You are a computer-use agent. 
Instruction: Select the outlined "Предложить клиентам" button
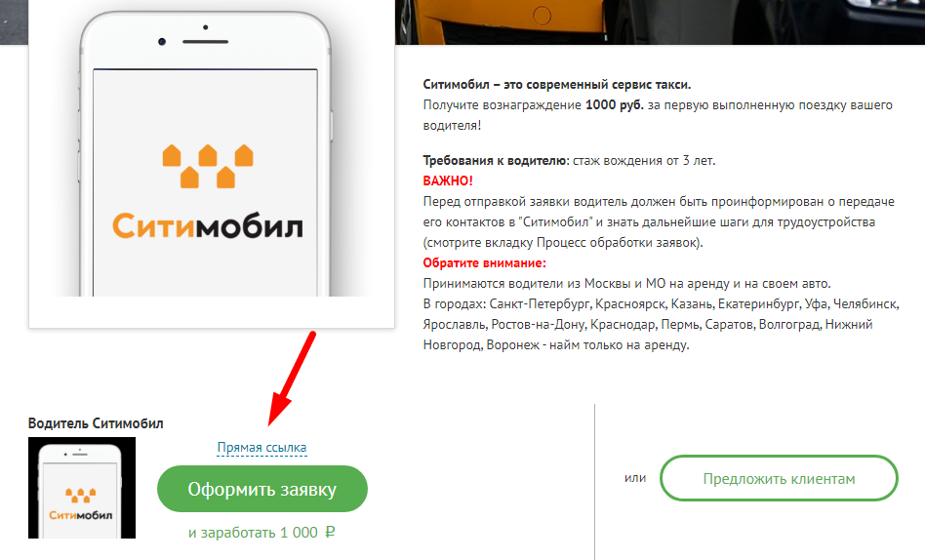click(x=779, y=478)
